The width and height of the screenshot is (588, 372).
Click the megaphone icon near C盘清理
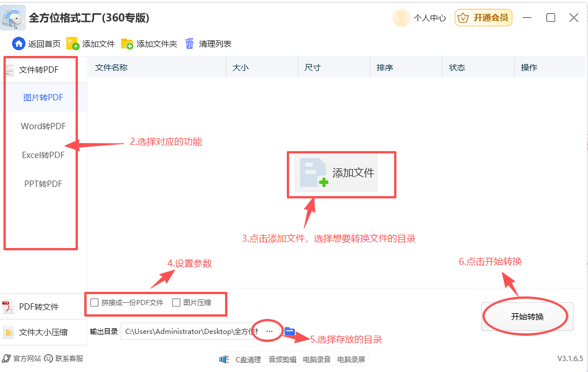pos(224,359)
